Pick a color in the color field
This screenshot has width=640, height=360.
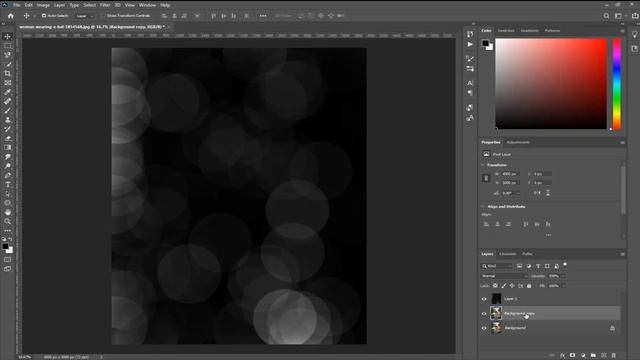coord(551,84)
